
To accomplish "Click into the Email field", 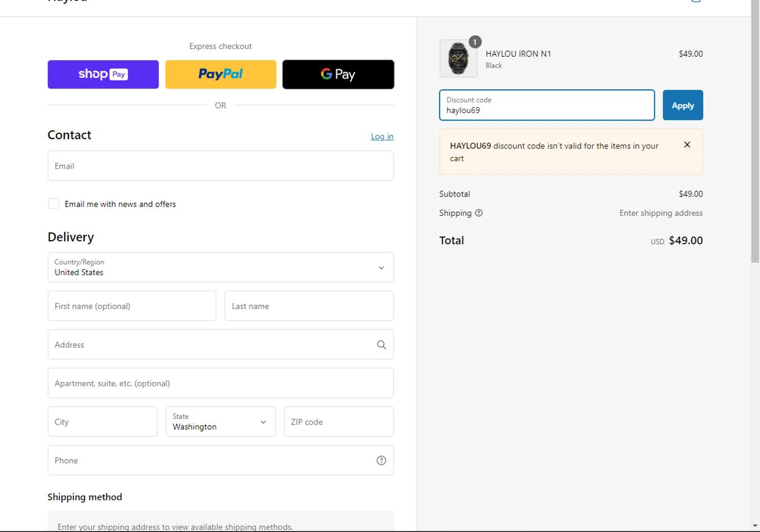I will [220, 166].
